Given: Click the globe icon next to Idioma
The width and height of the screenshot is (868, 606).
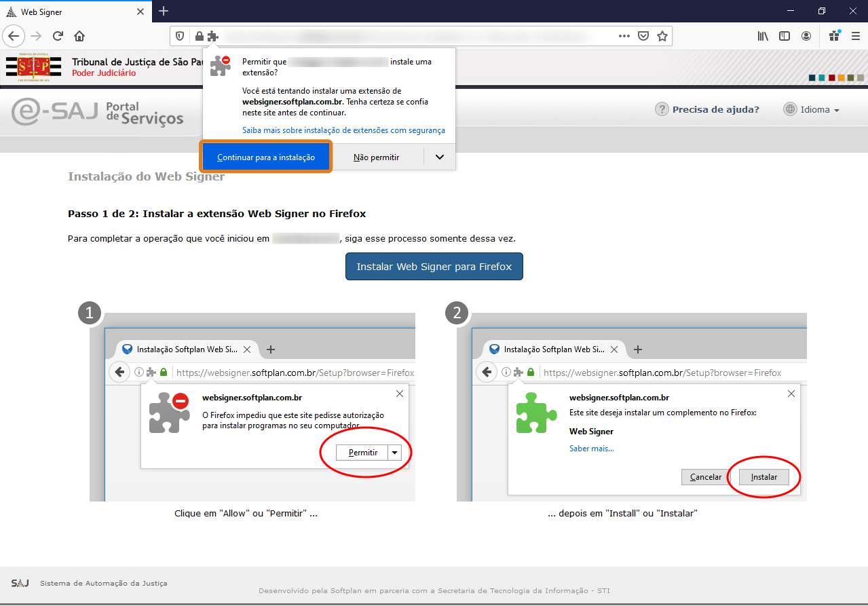Looking at the screenshot, I should coord(790,109).
